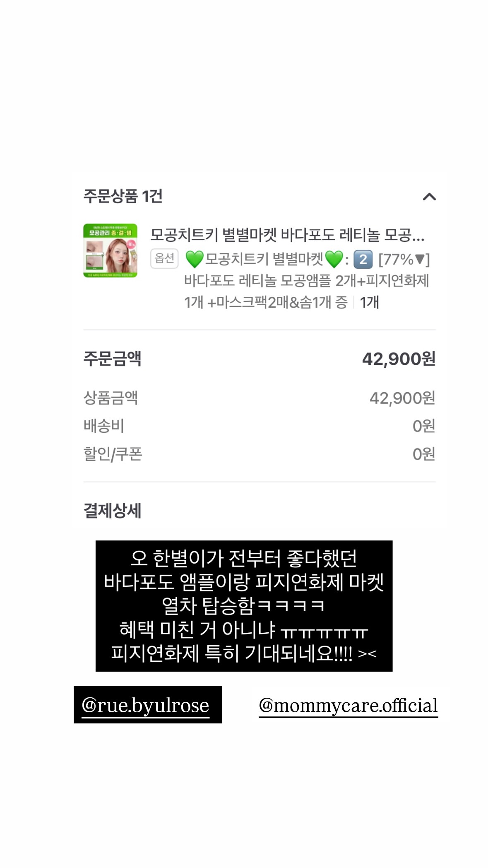Tap the 상품금액 row
The image size is (488, 868).
point(260,398)
